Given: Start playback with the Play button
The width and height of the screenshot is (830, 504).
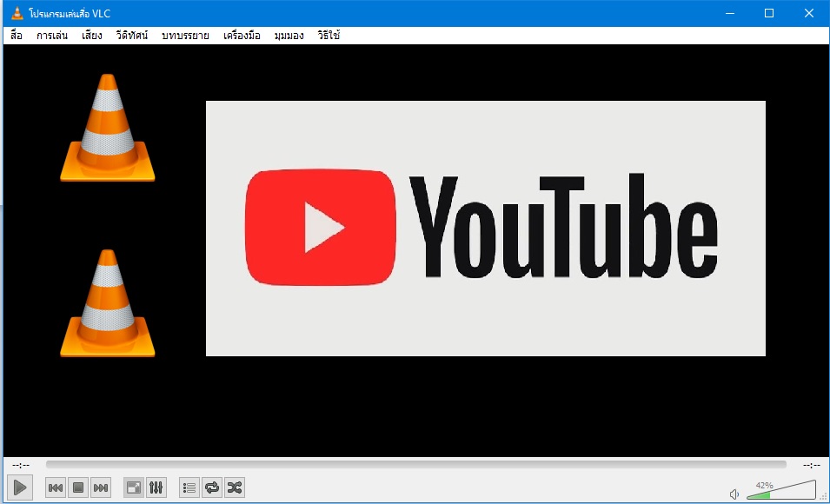Looking at the screenshot, I should (20, 487).
